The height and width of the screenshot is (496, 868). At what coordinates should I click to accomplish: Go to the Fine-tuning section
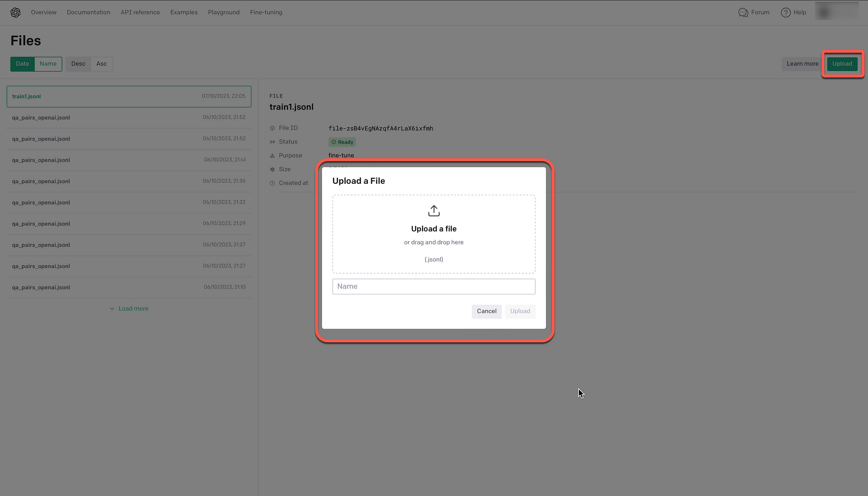(266, 12)
